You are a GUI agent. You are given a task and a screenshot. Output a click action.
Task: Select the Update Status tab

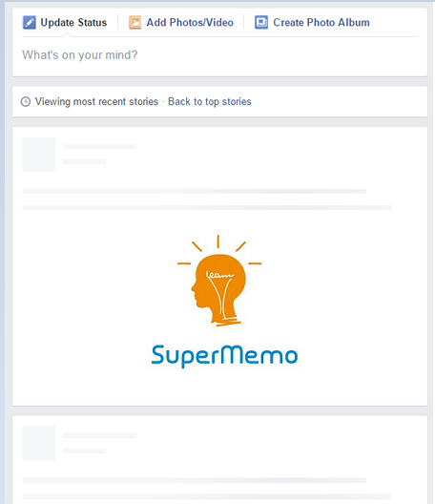click(65, 23)
